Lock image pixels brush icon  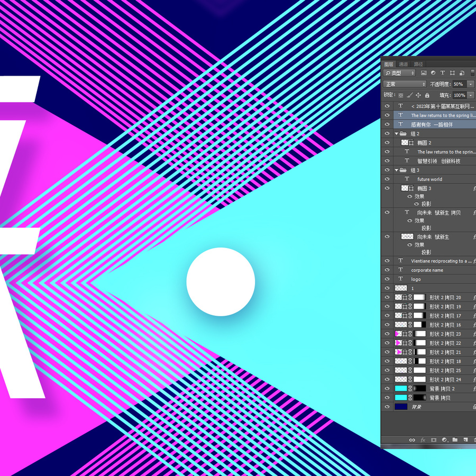point(409,95)
